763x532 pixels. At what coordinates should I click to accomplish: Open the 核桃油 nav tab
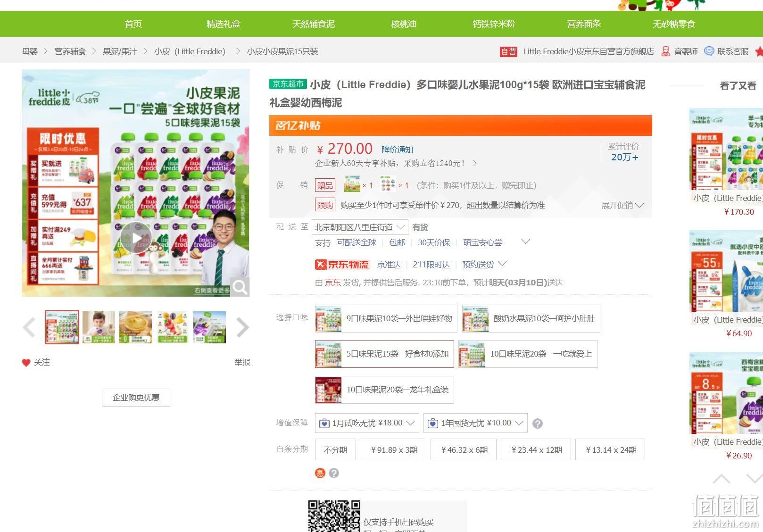(404, 24)
